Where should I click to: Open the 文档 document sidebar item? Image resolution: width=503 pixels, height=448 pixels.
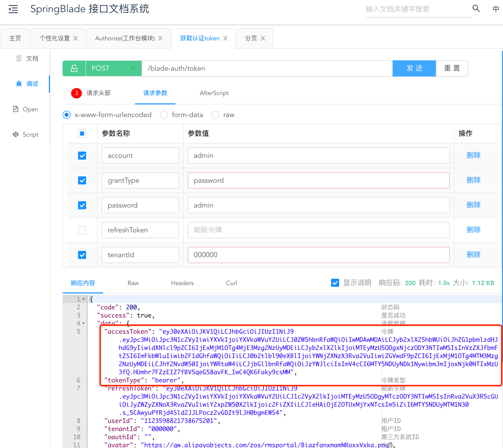(27, 59)
